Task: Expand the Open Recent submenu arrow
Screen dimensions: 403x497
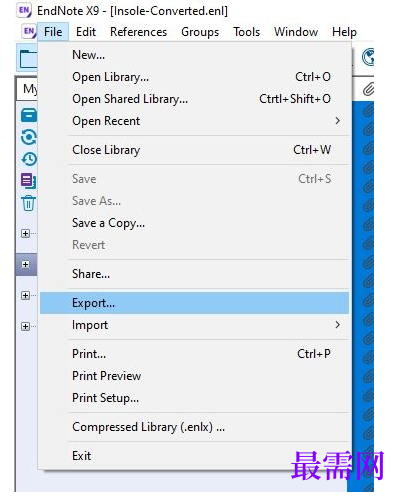Action: coord(337,121)
